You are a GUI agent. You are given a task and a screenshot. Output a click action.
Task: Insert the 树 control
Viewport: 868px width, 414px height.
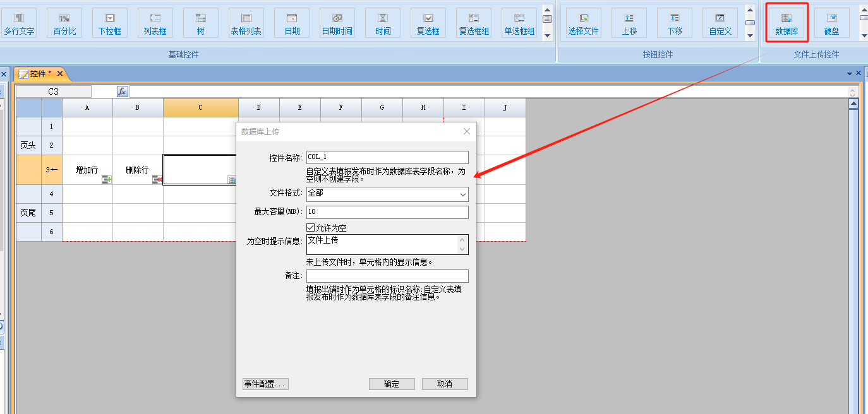click(201, 23)
